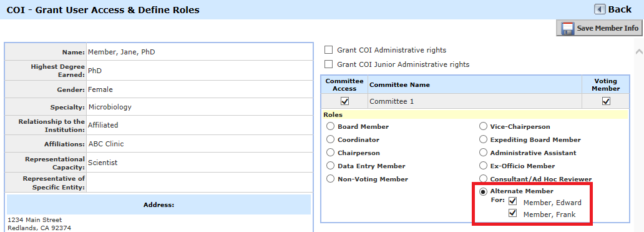Select the Expediting Board Member role
This screenshot has width=644, height=232.
[483, 139]
